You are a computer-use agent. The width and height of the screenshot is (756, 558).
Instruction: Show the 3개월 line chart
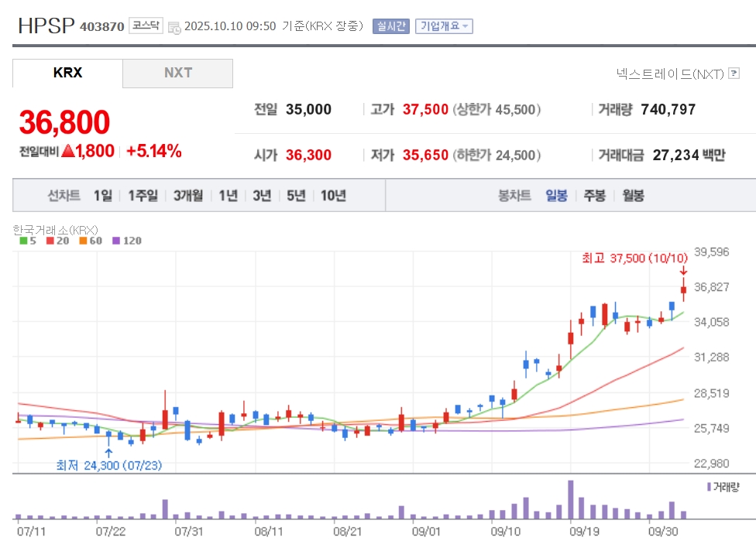(188, 195)
